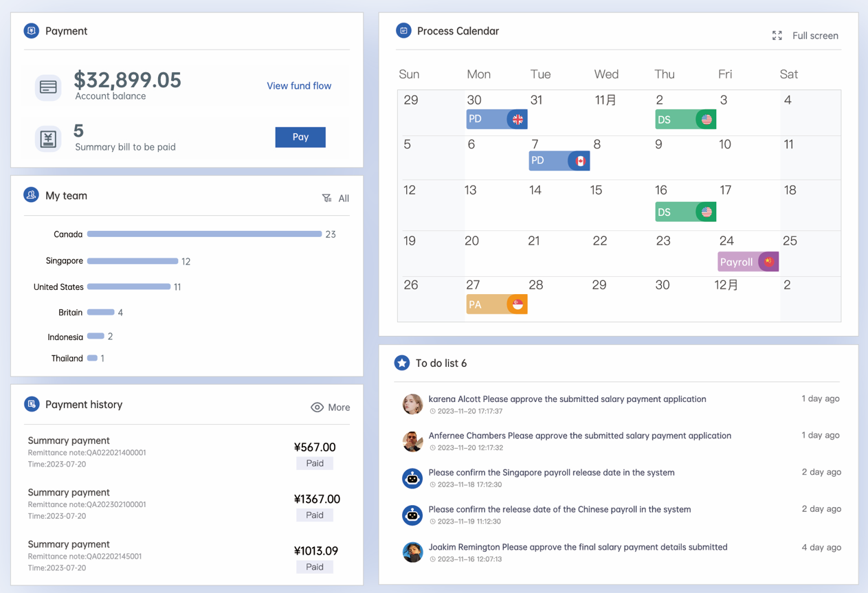868x593 pixels.
Task: Open karena Alcott's avatar
Action: click(x=412, y=404)
